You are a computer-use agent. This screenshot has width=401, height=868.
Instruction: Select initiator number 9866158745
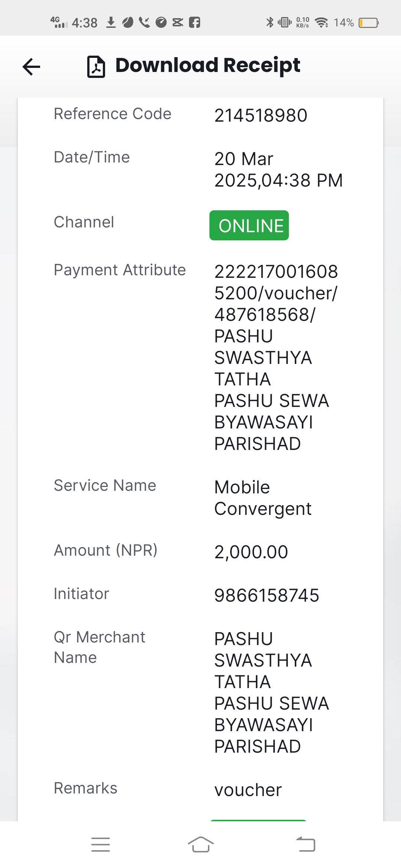[267, 595]
